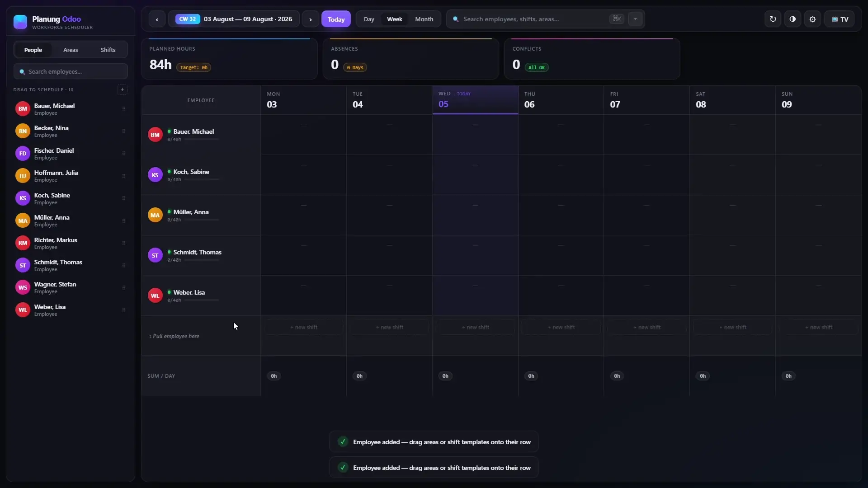Image resolution: width=868 pixels, height=488 pixels.
Task: Click the plus icon to add employee
Action: pos(122,89)
